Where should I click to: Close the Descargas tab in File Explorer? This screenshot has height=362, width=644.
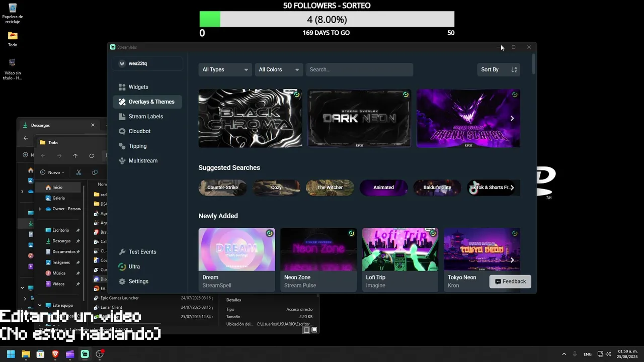tap(93, 125)
